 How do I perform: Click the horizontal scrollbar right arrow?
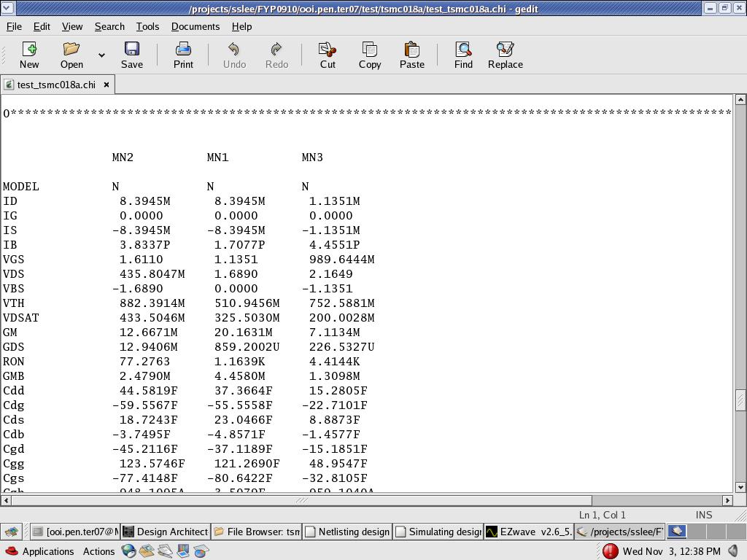point(727,500)
